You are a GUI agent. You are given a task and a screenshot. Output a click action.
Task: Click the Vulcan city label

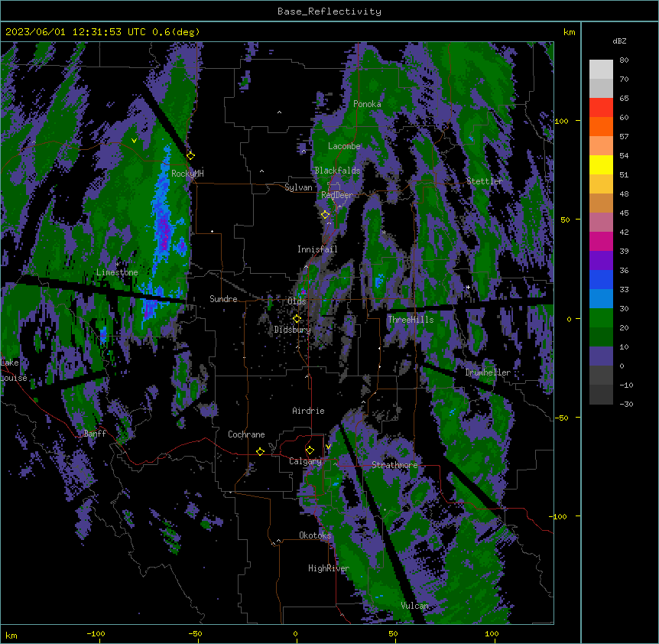414,606
